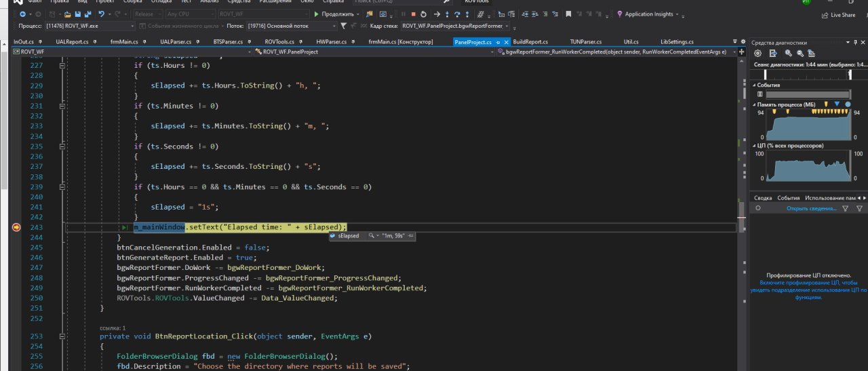Pin the sElapsed data tip

411,236
